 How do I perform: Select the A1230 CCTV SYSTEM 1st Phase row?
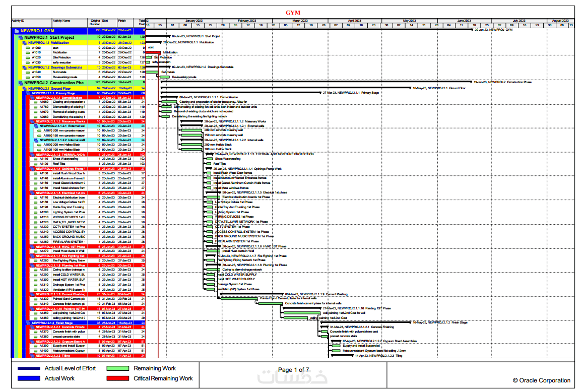(x=87, y=227)
